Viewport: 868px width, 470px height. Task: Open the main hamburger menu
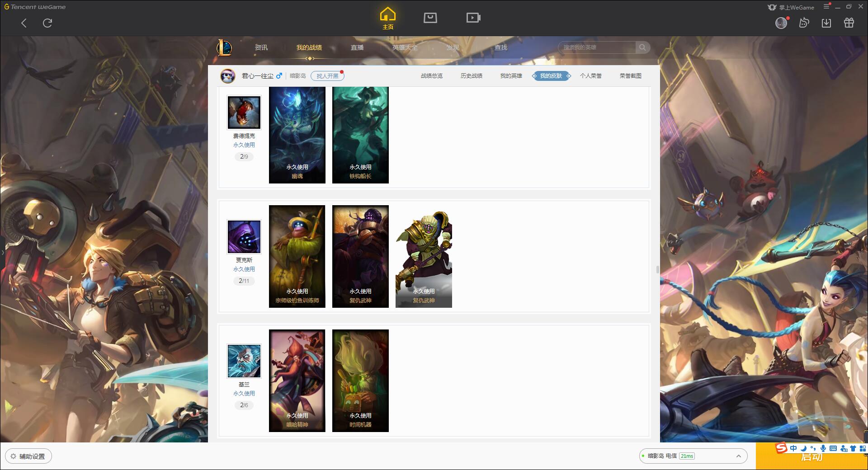click(826, 6)
